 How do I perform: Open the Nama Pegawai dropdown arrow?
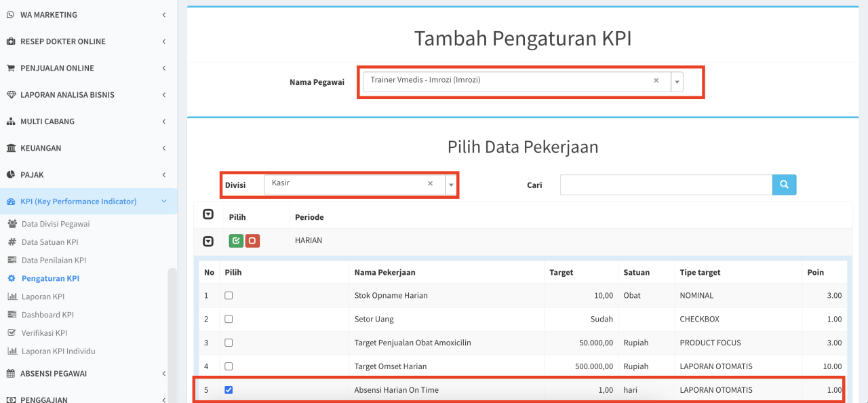pyautogui.click(x=677, y=81)
